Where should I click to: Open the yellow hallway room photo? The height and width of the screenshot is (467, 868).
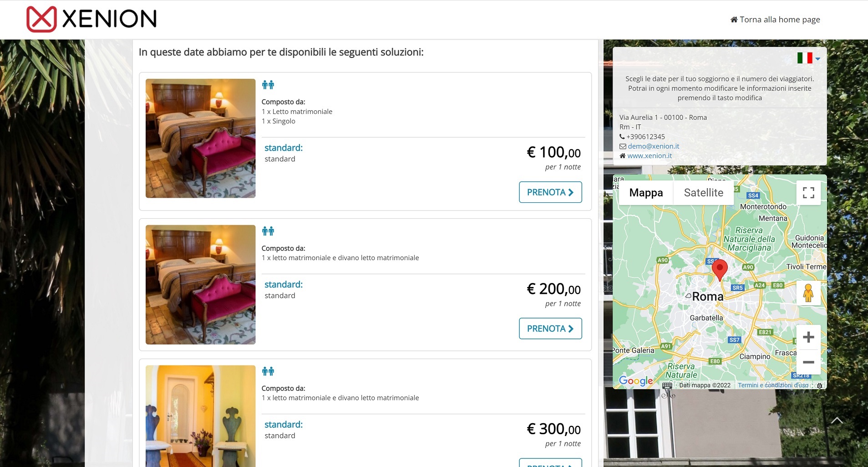point(200,416)
